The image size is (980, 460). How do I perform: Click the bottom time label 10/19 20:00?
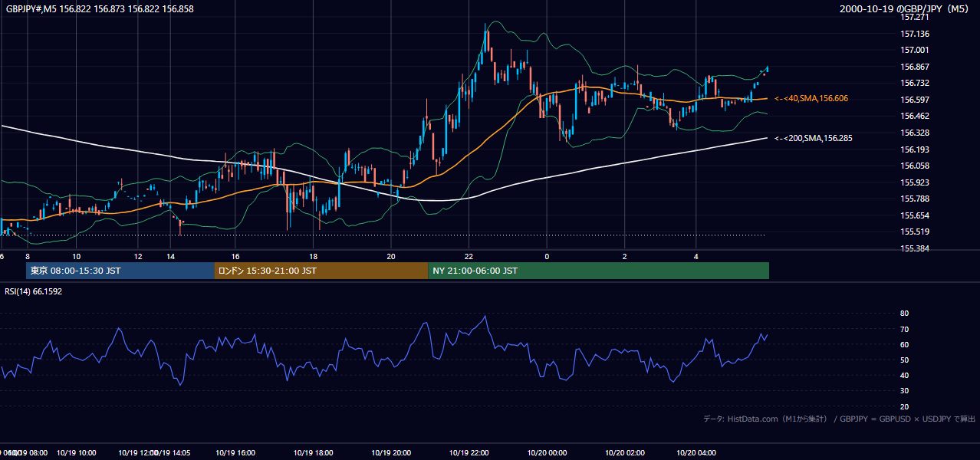pos(391,452)
